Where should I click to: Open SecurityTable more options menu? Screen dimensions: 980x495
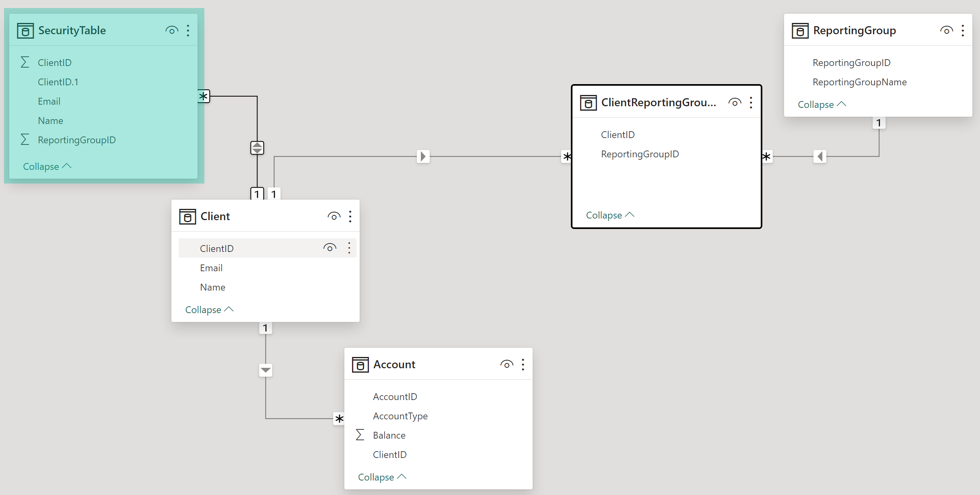pyautogui.click(x=188, y=31)
